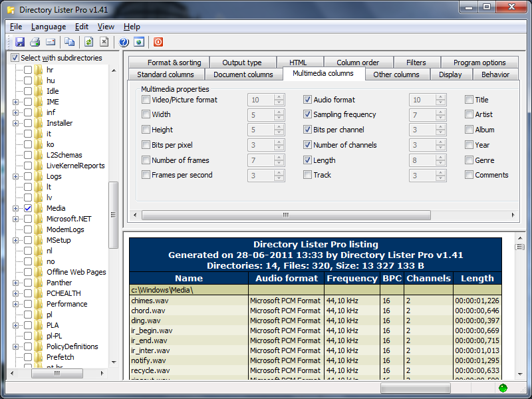Click the Panther folder icon
This screenshot has width=532, height=399.
tap(38, 283)
